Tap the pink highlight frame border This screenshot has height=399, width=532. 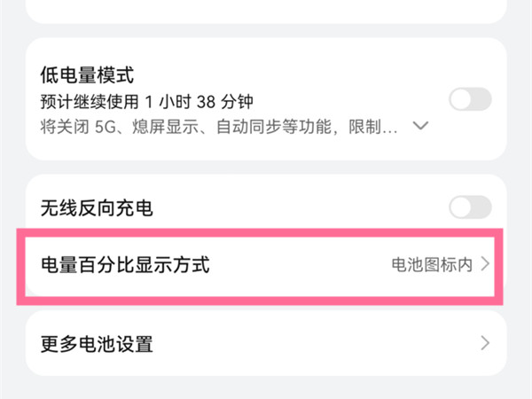[x=266, y=233]
